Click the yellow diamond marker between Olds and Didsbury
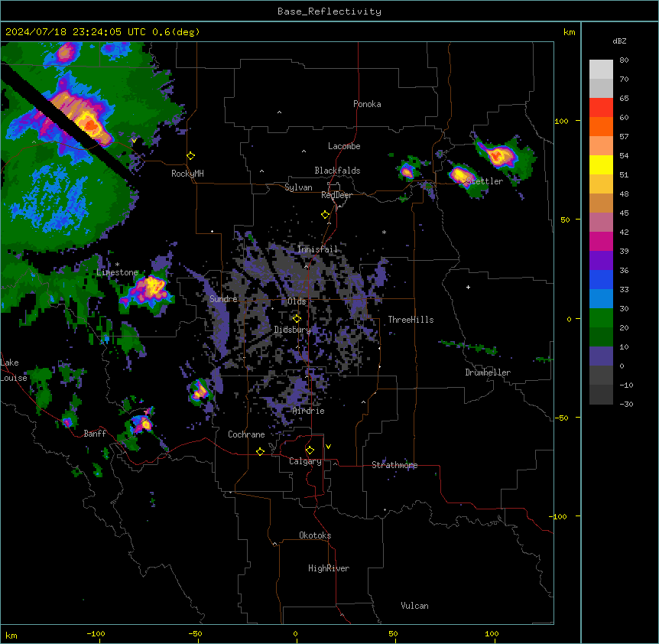Image resolution: width=659 pixels, height=644 pixels. click(x=297, y=319)
